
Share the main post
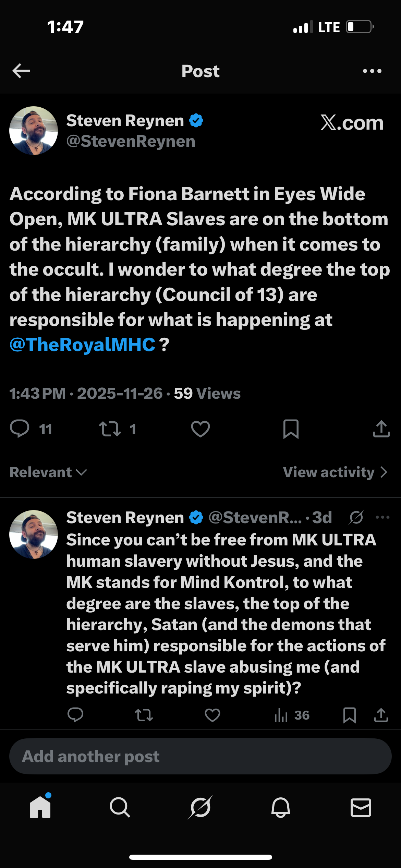381,429
